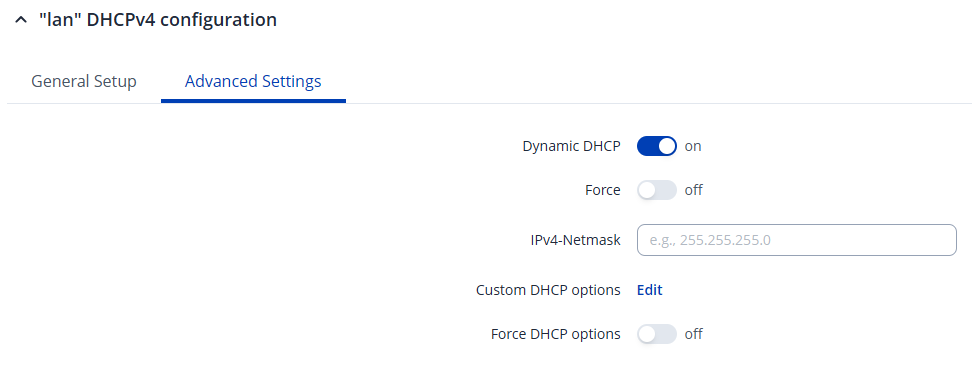Click the "on" state text beside Dynamic DHCP
The height and width of the screenshot is (380, 972).
[693, 147]
